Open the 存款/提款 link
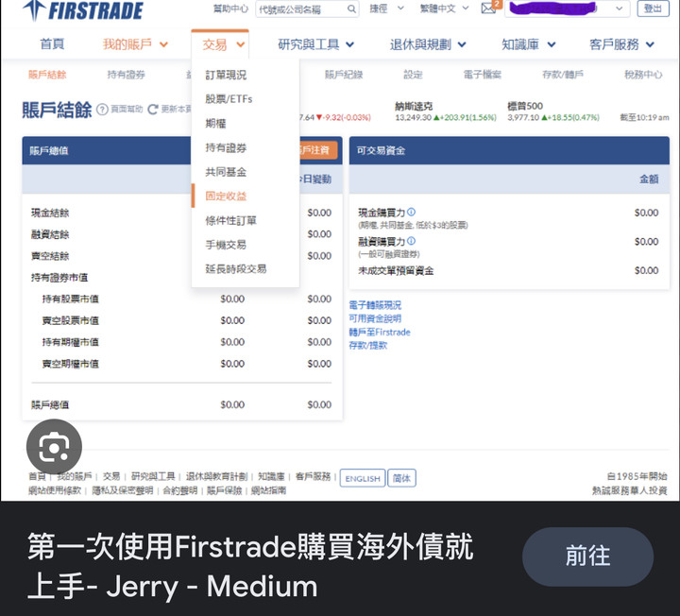The height and width of the screenshot is (616, 680). pyautogui.click(x=367, y=345)
